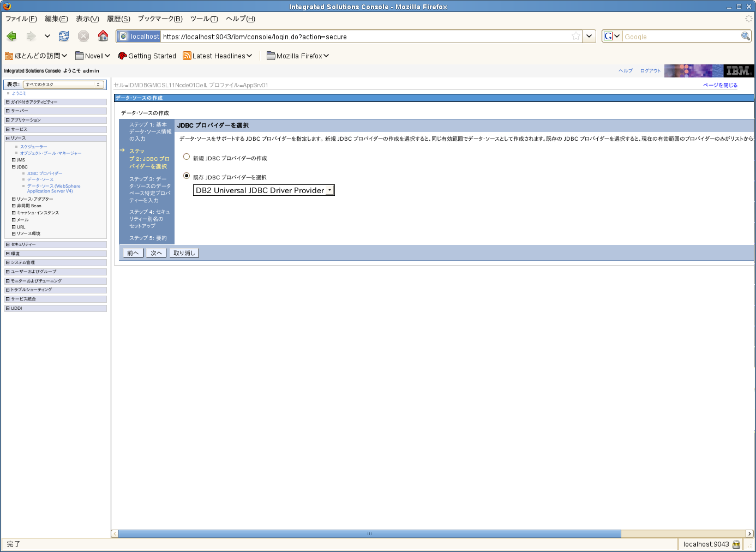756x552 pixels.
Task: Collapse the JDBC tree node
Action: click(14, 167)
